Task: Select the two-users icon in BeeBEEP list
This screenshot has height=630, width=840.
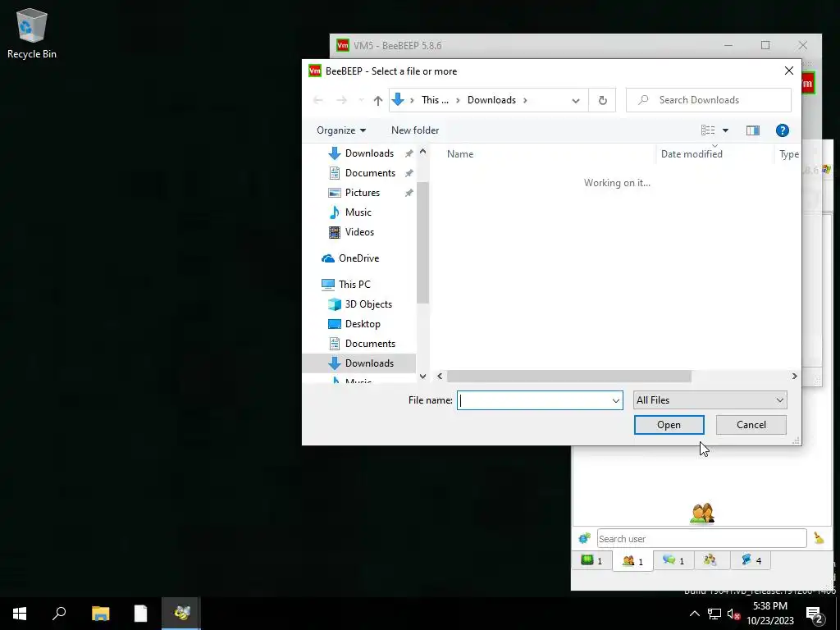Action: coord(702,513)
